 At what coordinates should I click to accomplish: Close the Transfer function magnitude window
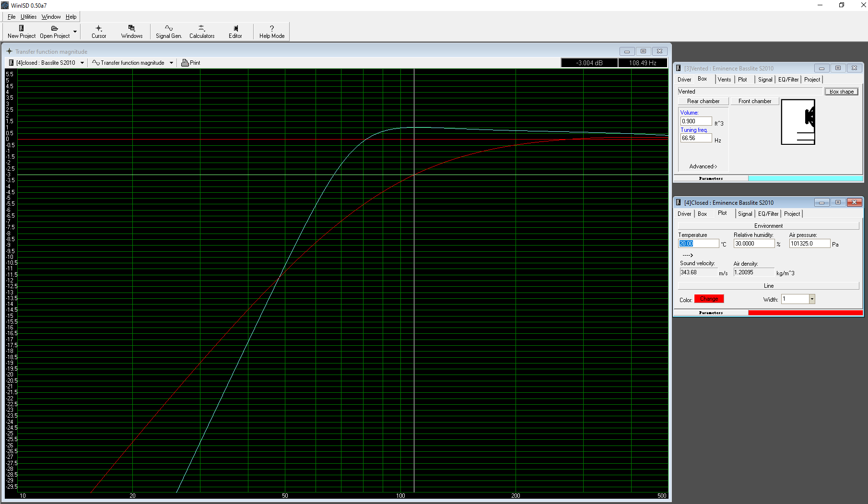point(659,51)
